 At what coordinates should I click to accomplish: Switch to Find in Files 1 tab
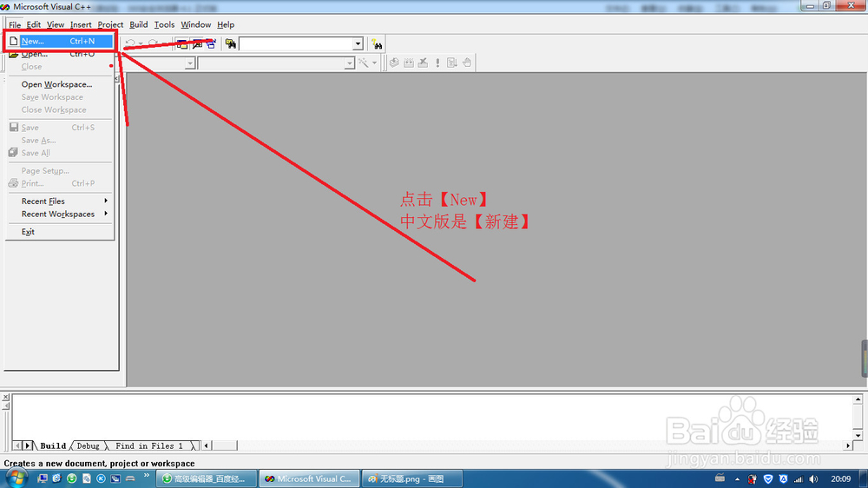point(149,446)
